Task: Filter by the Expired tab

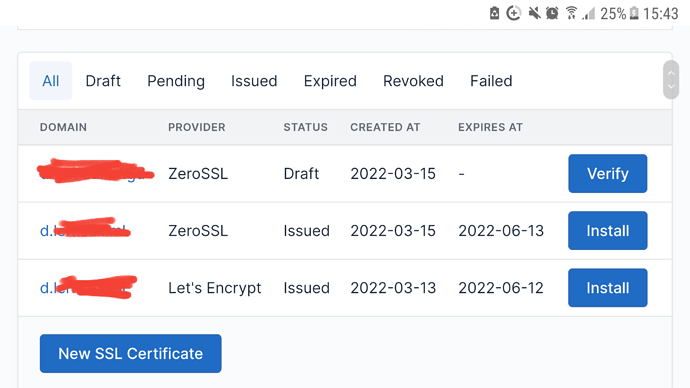Action: pos(330,81)
